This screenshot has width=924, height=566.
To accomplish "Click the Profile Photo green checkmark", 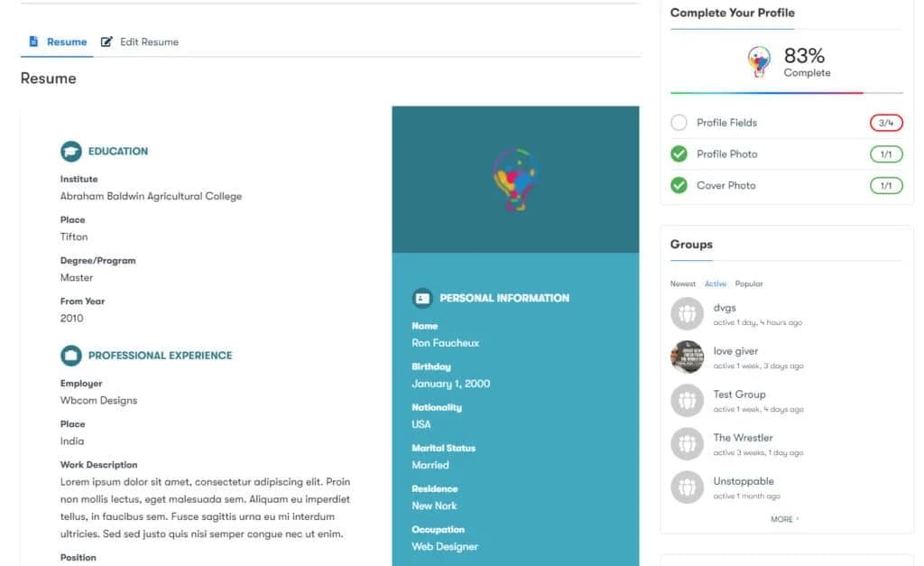I will (679, 154).
